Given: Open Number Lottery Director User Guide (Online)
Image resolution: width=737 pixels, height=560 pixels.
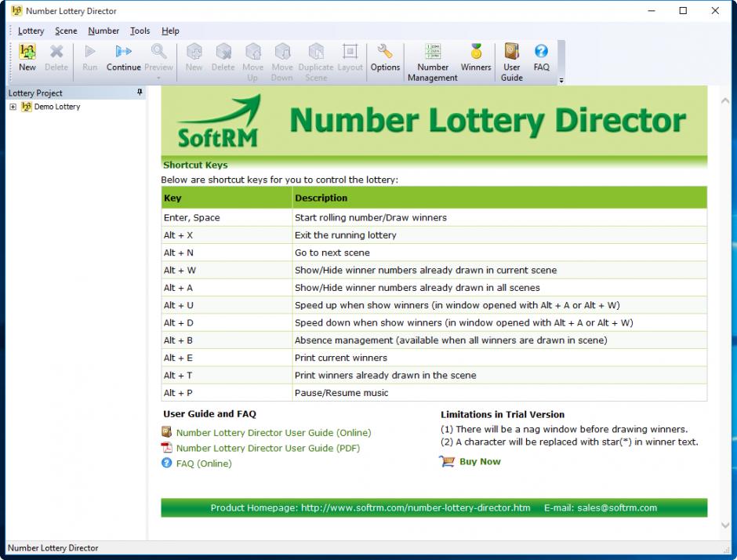Looking at the screenshot, I should coord(274,433).
